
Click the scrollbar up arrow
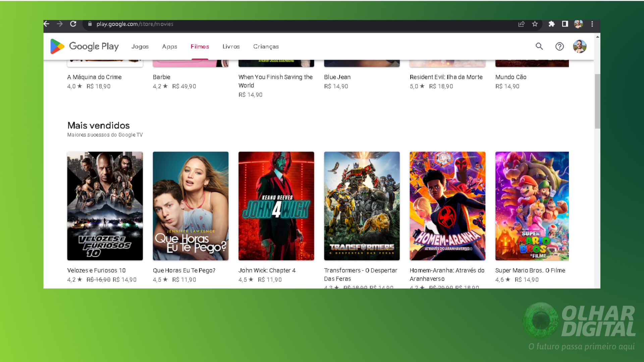click(x=597, y=36)
